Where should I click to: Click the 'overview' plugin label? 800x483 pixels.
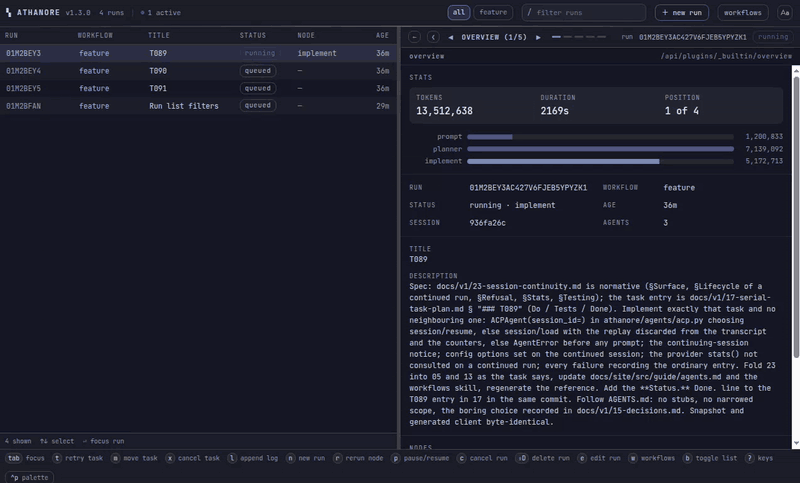(427, 56)
